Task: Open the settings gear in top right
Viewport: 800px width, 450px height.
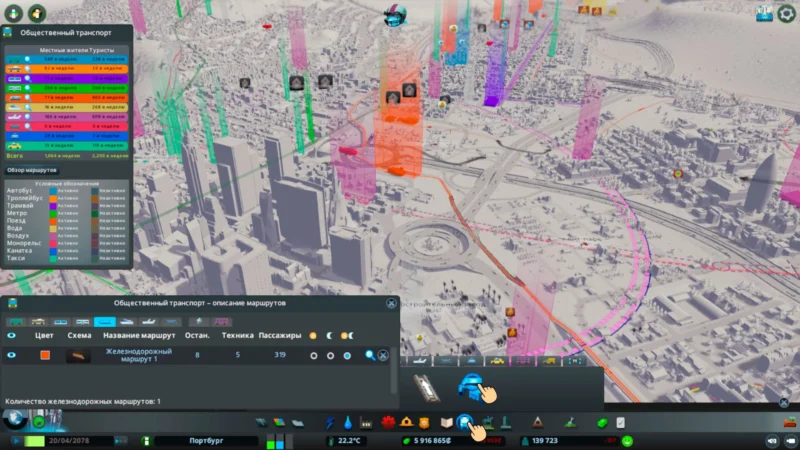Action: (786, 14)
